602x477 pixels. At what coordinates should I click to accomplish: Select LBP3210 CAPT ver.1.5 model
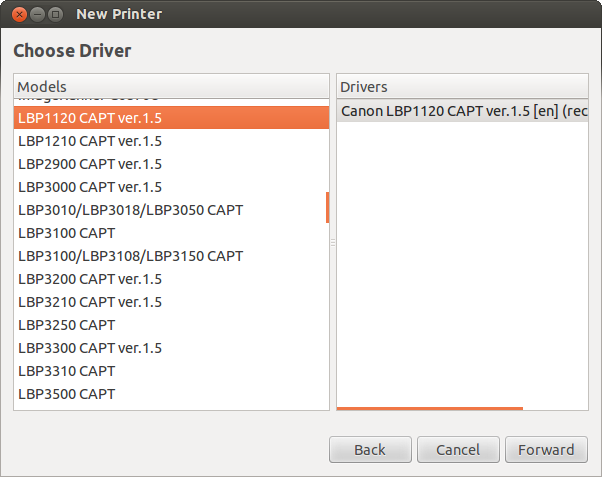click(x=171, y=302)
